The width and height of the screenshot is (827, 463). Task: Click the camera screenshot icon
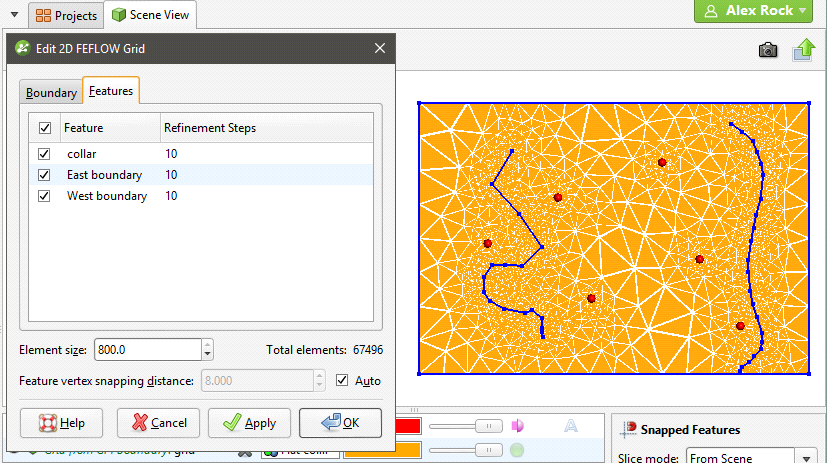(768, 50)
